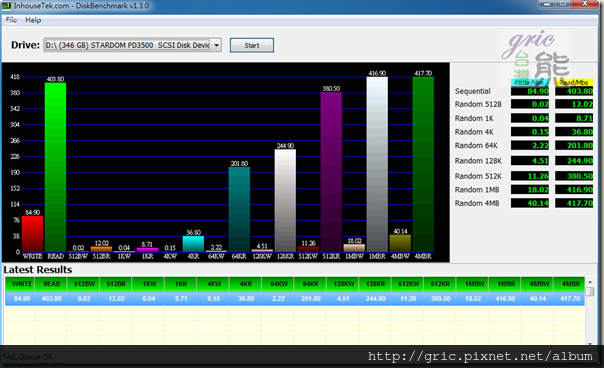Click the scrollbar up arrow in results
Image resolution: width=604 pixels, height=368 pixels.
point(590,282)
